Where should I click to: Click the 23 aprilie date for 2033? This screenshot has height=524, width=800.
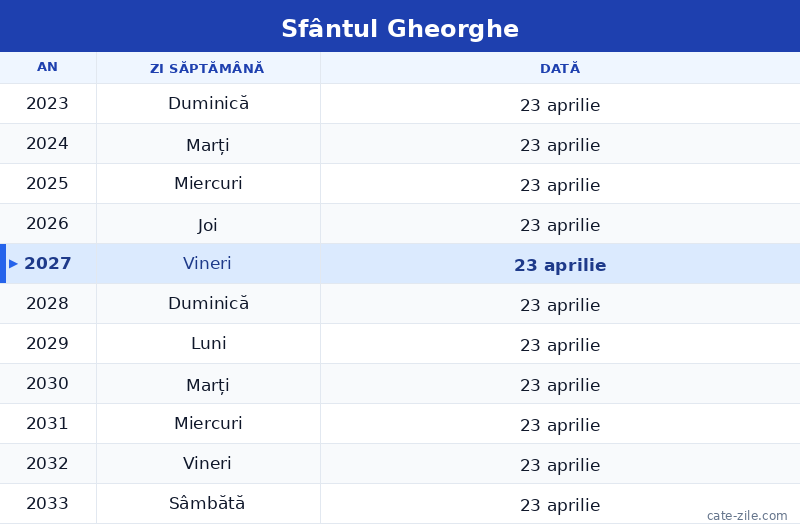560,505
